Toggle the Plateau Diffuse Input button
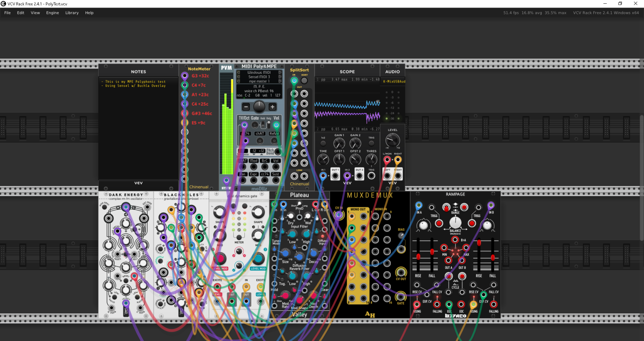Viewport: 644px width, 341px height. tap(323, 236)
